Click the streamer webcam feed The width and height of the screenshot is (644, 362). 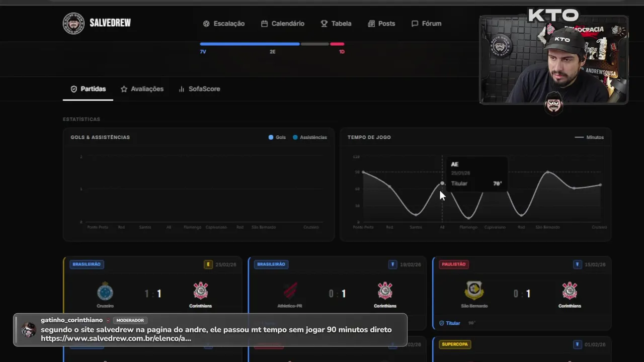tap(553, 59)
